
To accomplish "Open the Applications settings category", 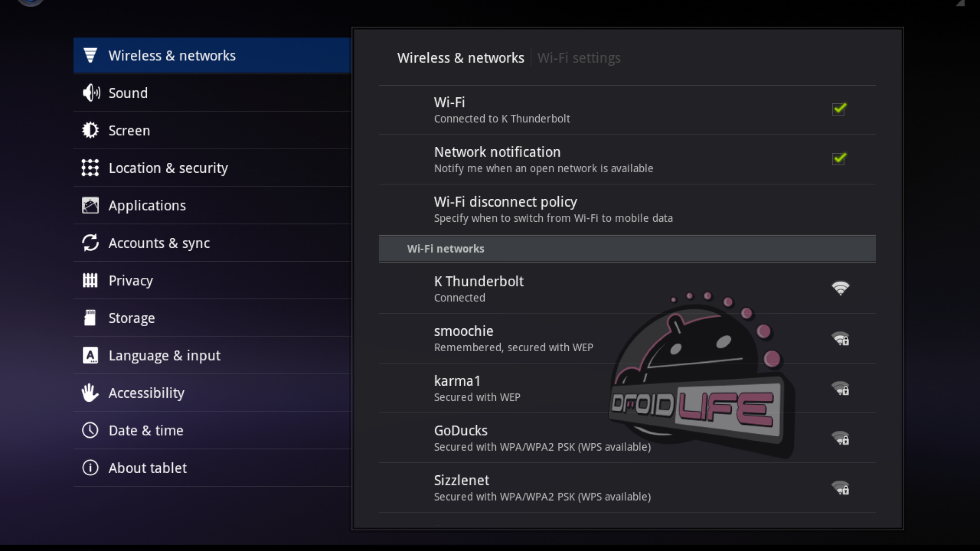I will tap(147, 206).
